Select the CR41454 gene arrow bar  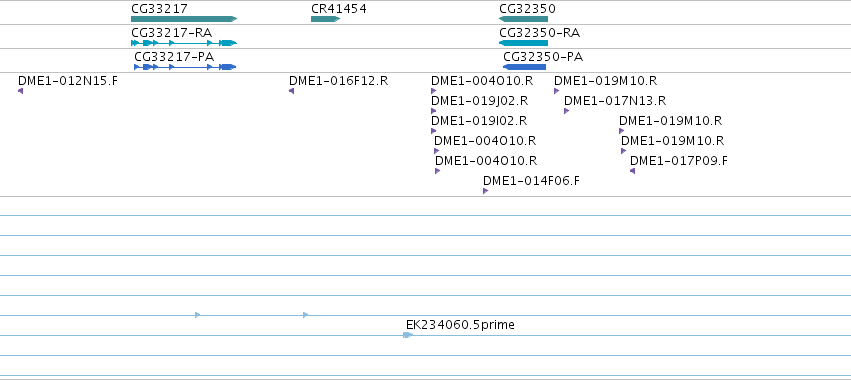click(326, 19)
